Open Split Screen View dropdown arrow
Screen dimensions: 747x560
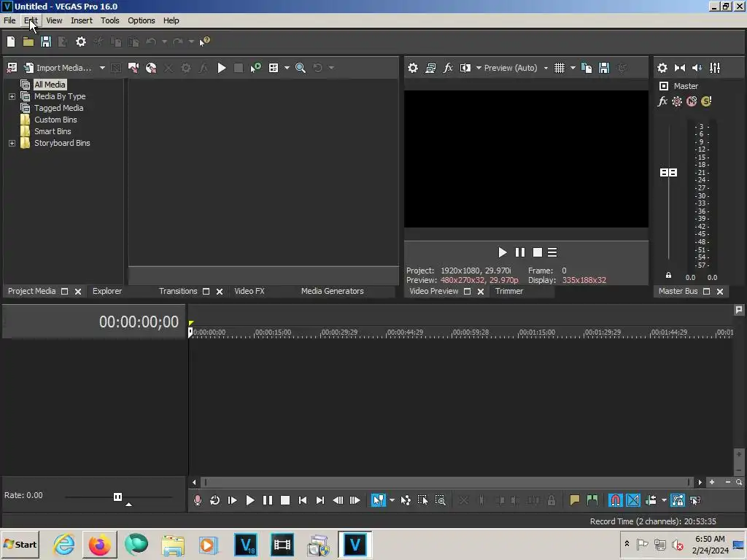479,68
